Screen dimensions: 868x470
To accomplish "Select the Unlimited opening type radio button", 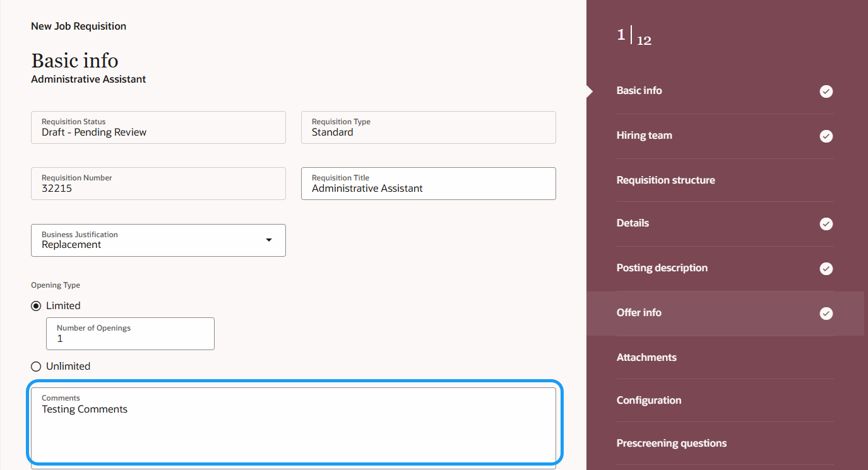I will [36, 367].
